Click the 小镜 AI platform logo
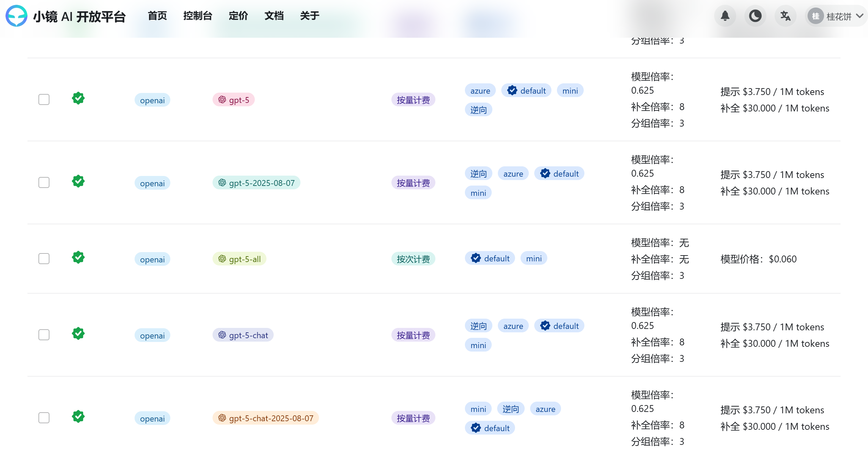Image resolution: width=868 pixels, height=450 pixels. 16,16
